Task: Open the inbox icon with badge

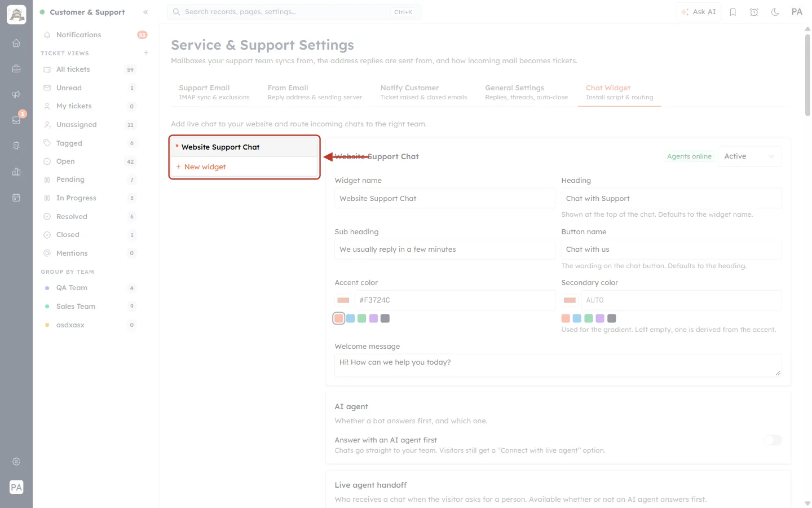Action: click(16, 120)
